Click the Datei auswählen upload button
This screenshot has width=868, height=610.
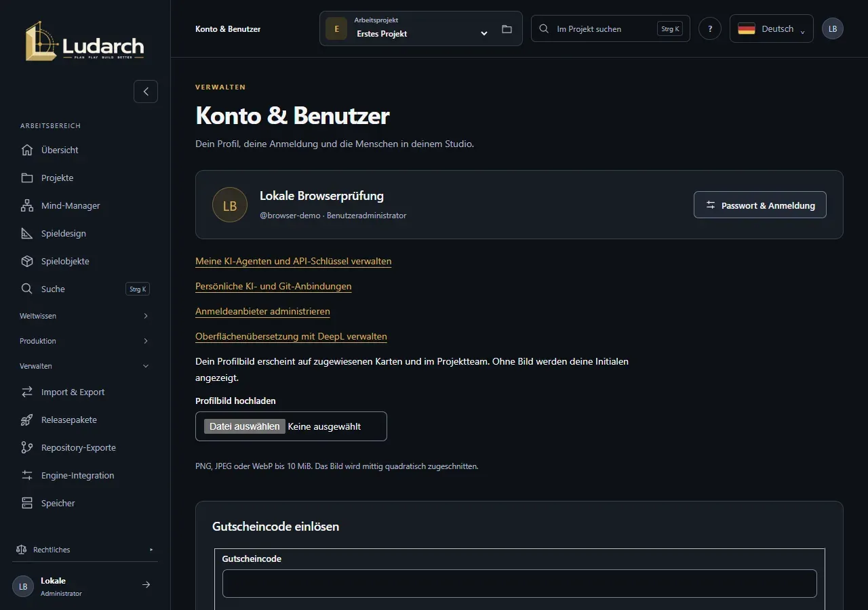pos(245,426)
